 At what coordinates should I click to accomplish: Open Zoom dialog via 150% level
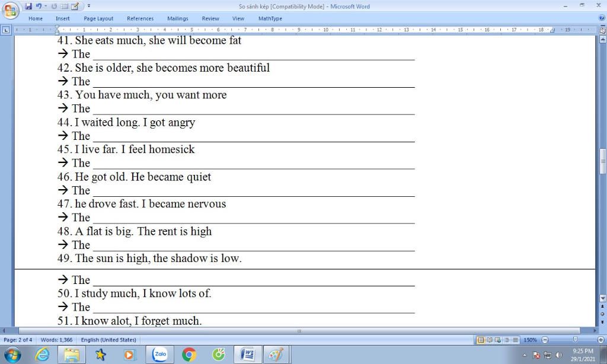[x=530, y=340]
